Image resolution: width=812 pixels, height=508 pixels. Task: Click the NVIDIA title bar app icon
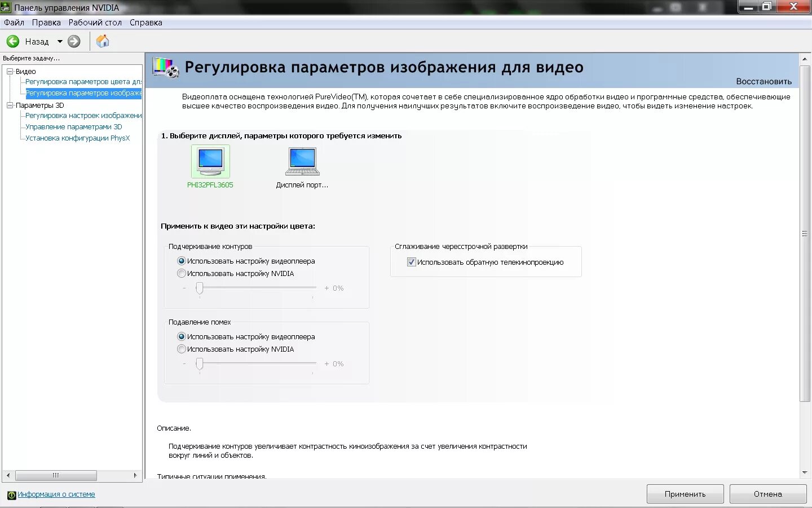[x=6, y=7]
